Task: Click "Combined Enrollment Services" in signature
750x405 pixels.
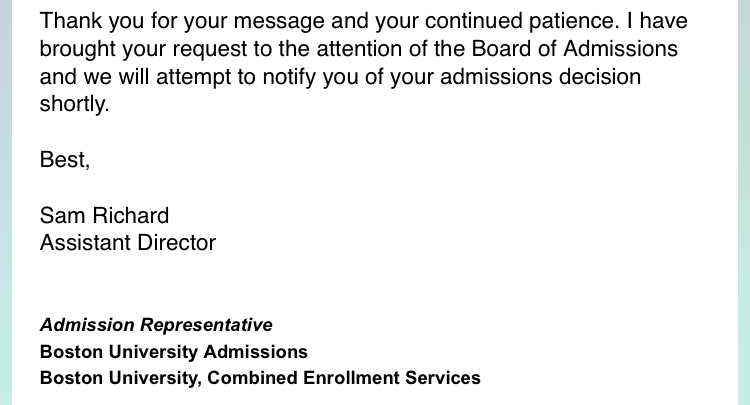Action: [362, 378]
